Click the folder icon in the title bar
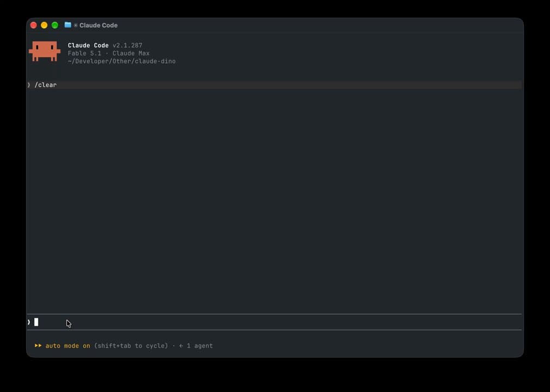The image size is (550, 392). click(68, 25)
